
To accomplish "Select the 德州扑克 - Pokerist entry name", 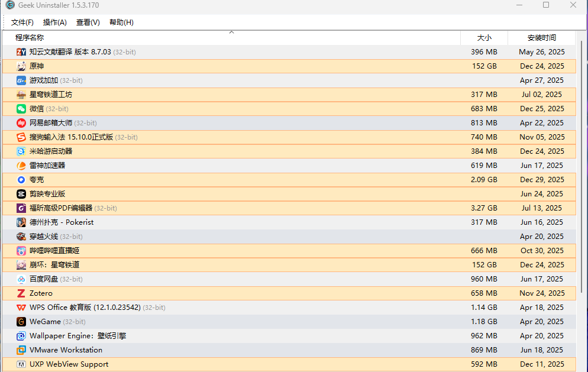I will [62, 222].
